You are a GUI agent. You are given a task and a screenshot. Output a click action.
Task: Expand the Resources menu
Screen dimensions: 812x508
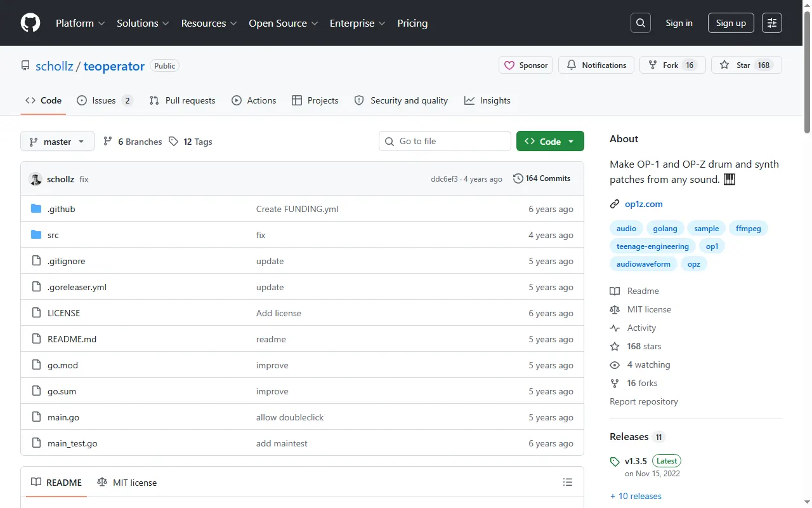tap(209, 23)
